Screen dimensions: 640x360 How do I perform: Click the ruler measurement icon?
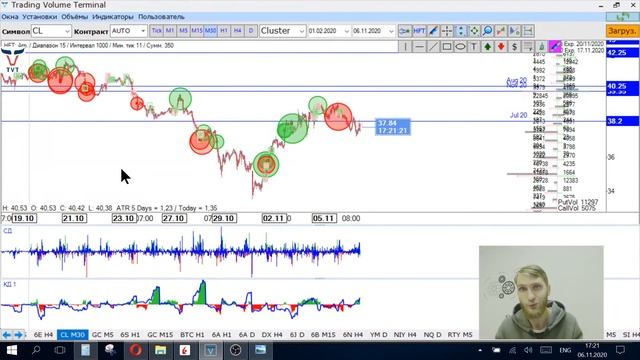[528, 31]
